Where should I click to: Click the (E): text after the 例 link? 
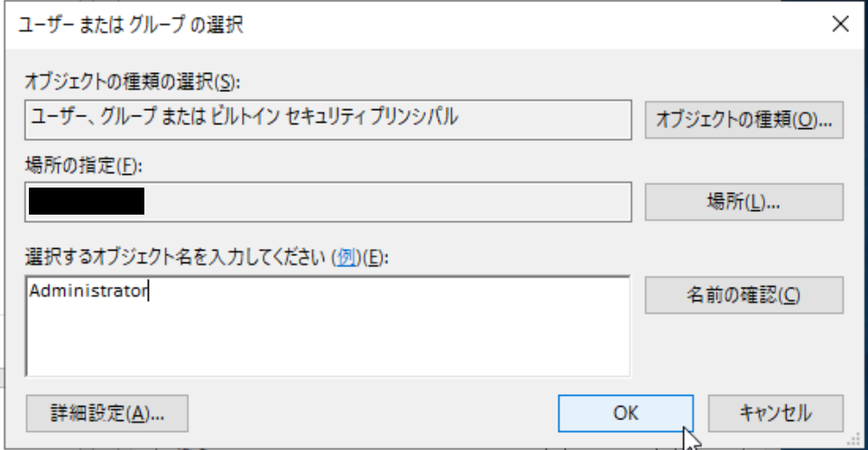pos(373,257)
